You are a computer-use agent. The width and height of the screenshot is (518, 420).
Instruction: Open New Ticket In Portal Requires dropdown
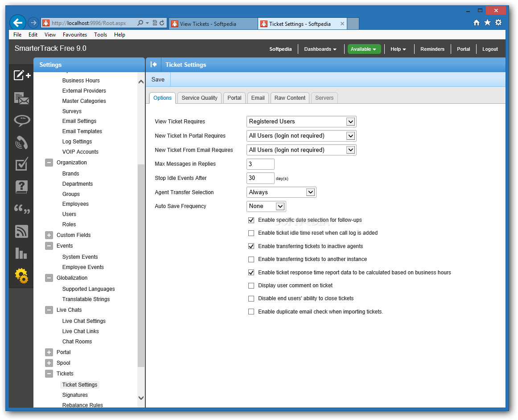(x=301, y=136)
